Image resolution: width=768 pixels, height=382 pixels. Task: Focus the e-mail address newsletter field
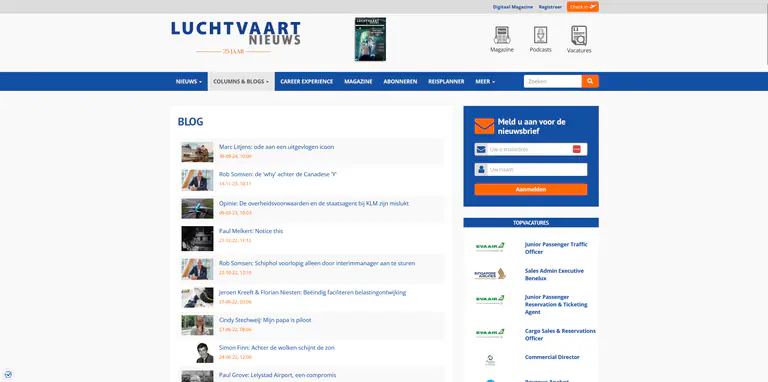pos(530,149)
